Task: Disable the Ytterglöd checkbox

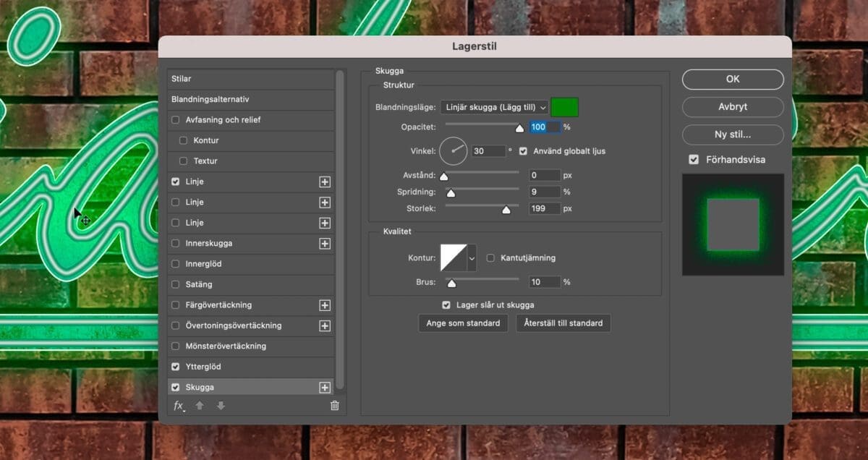Action: click(x=176, y=367)
